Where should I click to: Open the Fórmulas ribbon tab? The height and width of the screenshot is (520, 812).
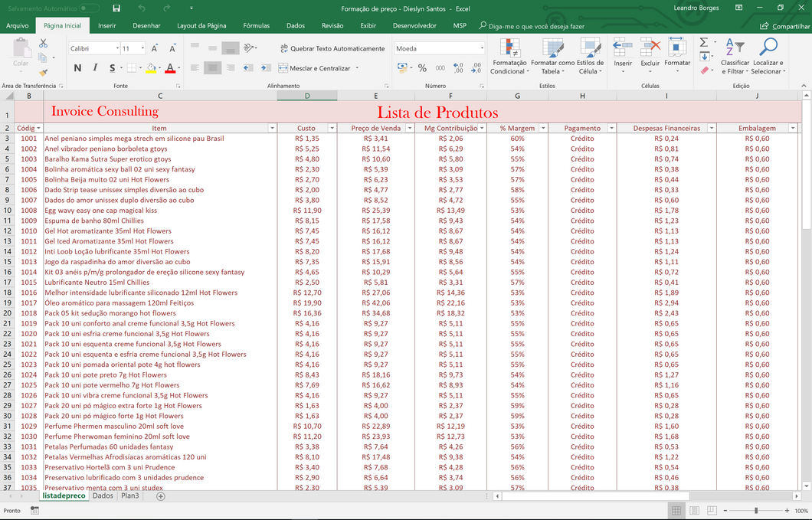coord(256,25)
